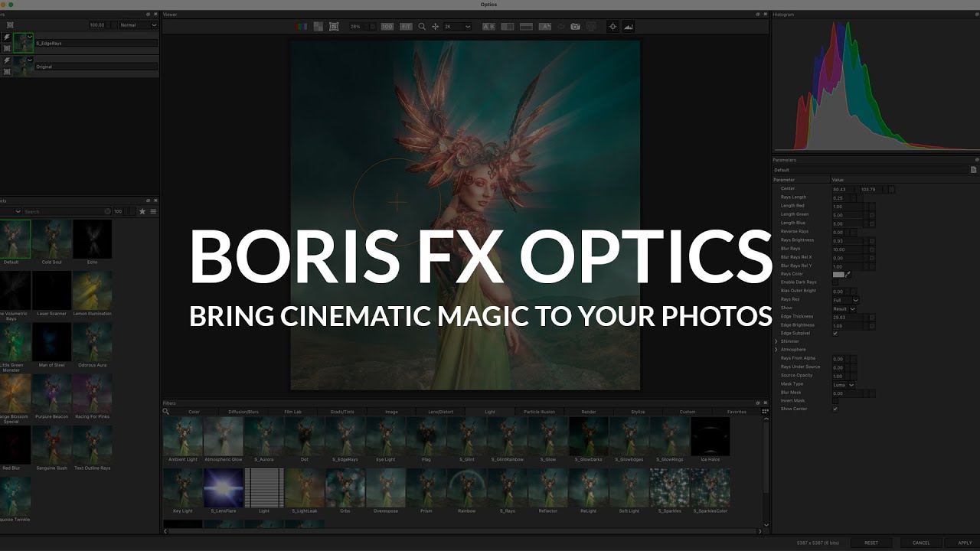Toggle Show Center checkbox

[x=835, y=409]
